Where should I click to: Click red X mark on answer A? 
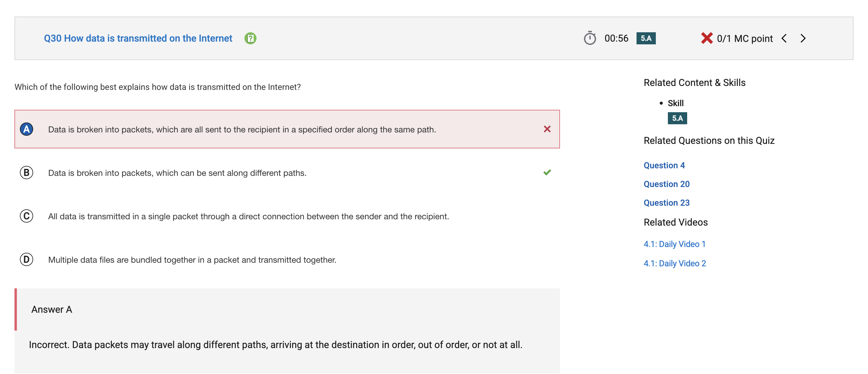[547, 129]
